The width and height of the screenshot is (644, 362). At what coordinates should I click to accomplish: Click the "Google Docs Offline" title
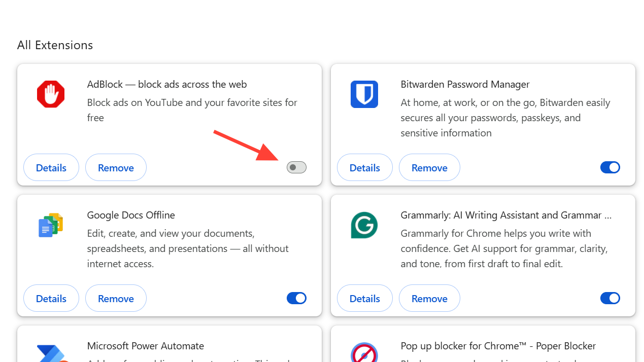(x=131, y=215)
